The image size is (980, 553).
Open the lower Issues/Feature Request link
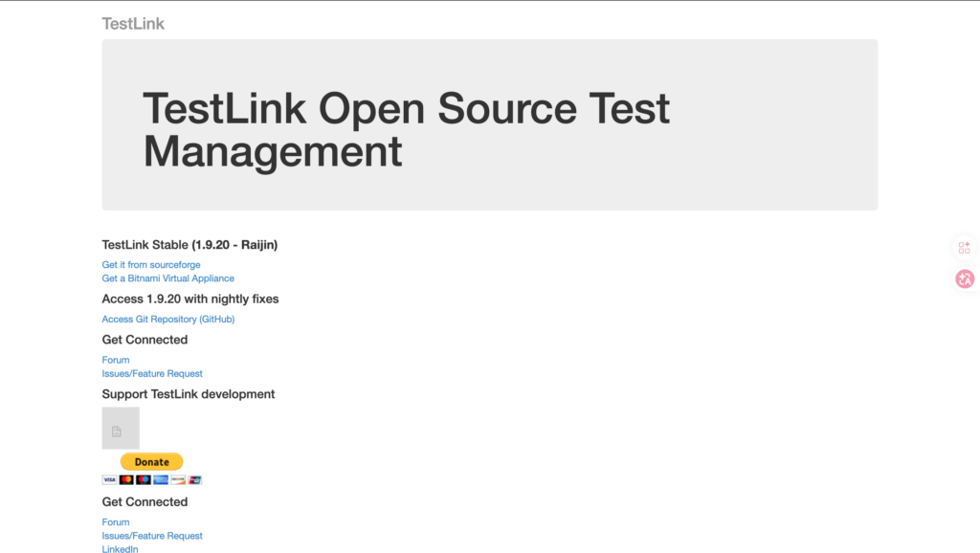(152, 536)
